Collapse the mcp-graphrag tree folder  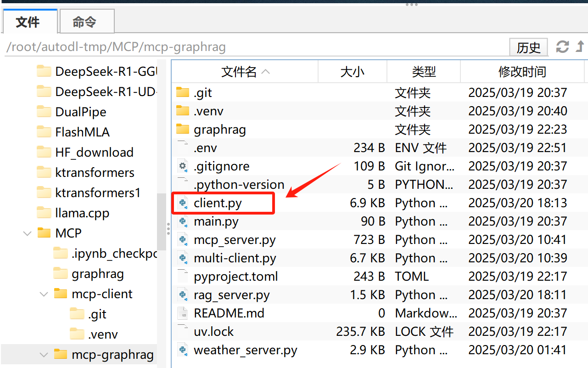click(x=44, y=355)
